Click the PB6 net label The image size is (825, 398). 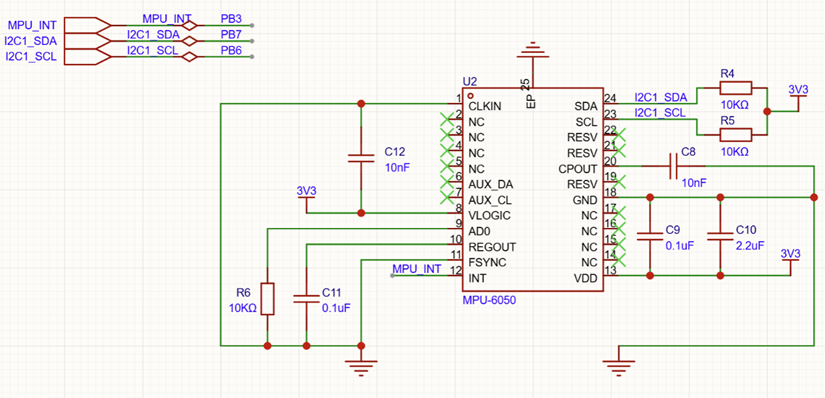[231, 51]
